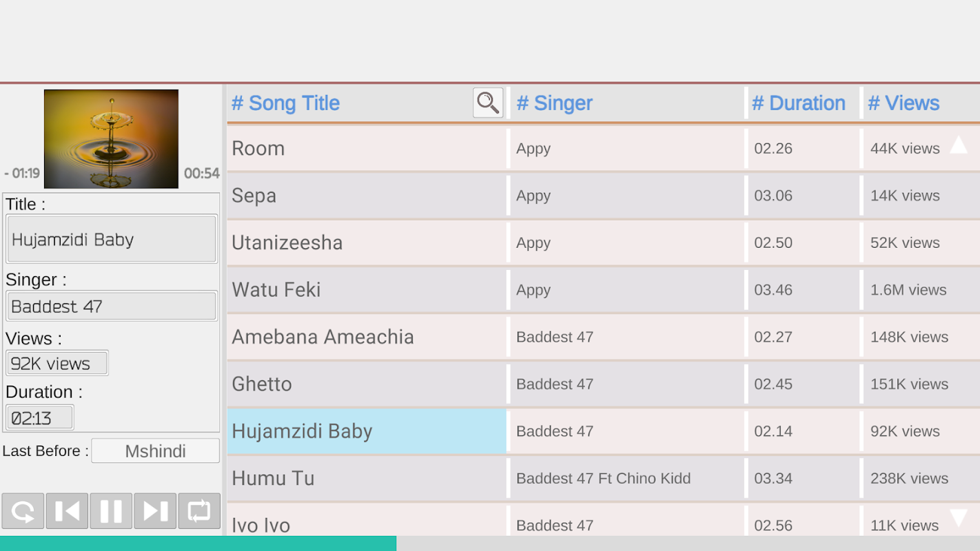Click the replay circular arrow icon
The width and height of the screenshot is (980, 551).
pyautogui.click(x=23, y=511)
